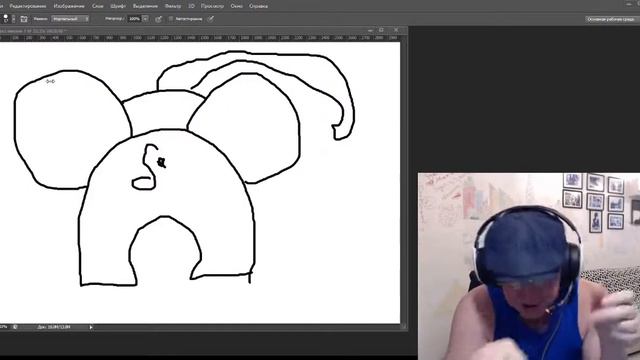Expand the opacity slider dropdown arrow
Image resolution: width=640 pixels, height=360 pixels.
[x=145, y=19]
